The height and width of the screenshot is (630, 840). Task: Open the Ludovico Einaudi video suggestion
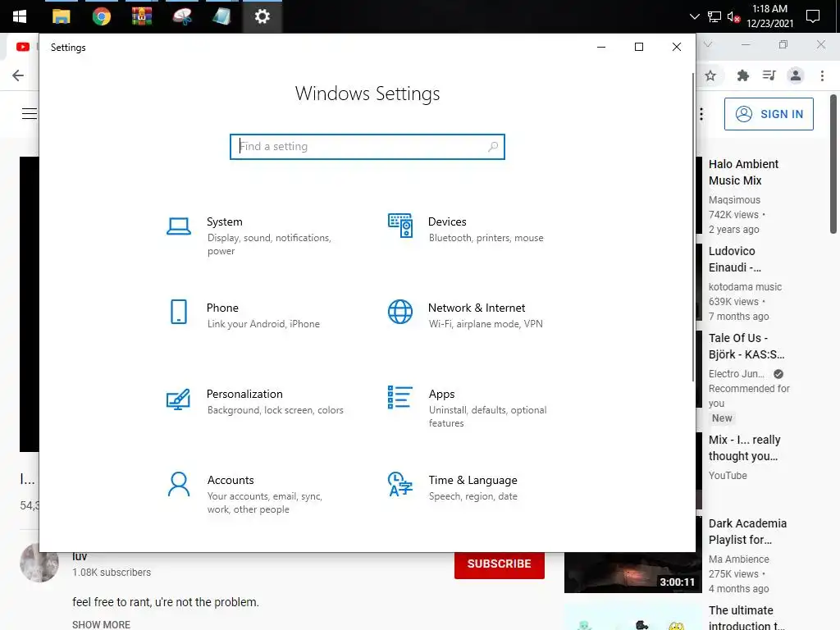[734, 258]
